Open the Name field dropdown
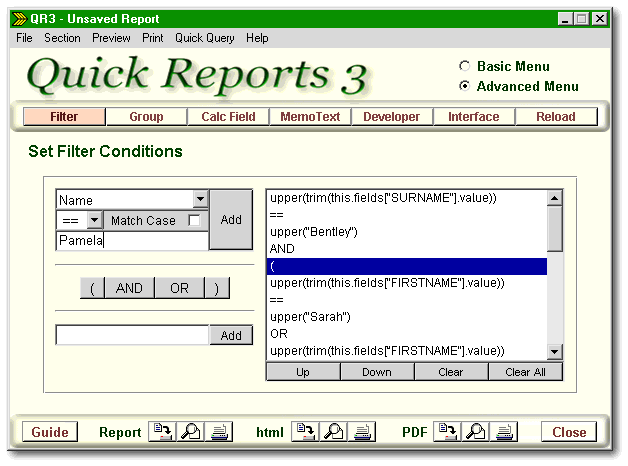 [x=200, y=199]
